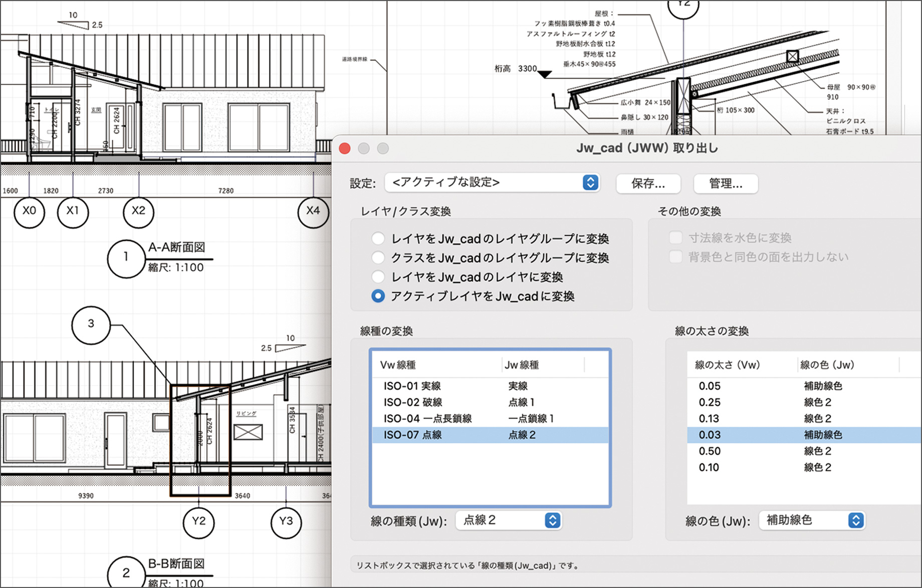922x588 pixels.
Task: Select the 0.13 line thickness row
Action: (804, 419)
